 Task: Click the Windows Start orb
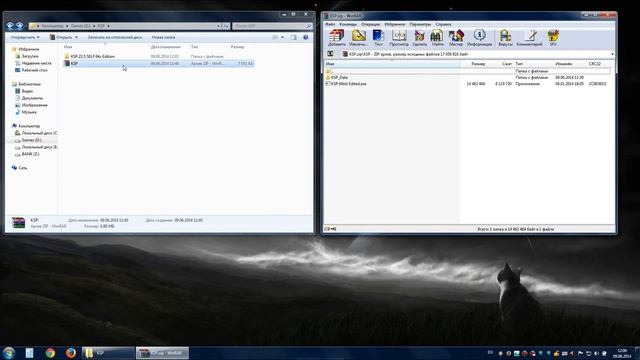[x=9, y=353]
